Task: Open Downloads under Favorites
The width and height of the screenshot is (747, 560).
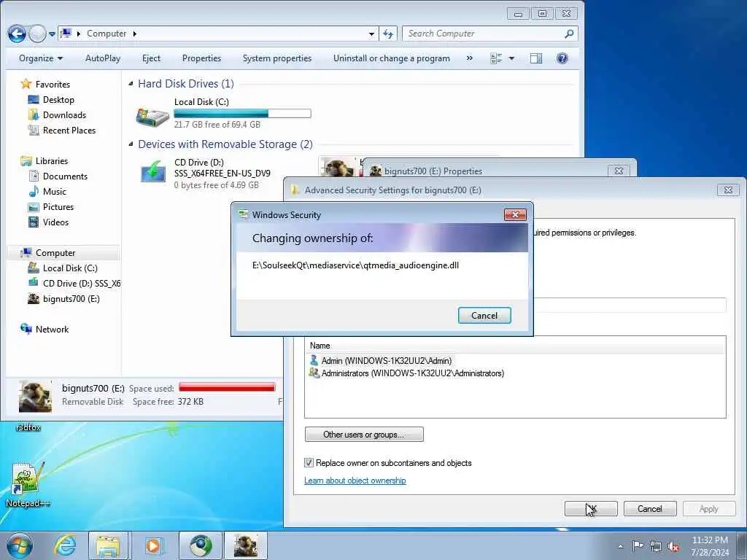Action: click(x=64, y=114)
